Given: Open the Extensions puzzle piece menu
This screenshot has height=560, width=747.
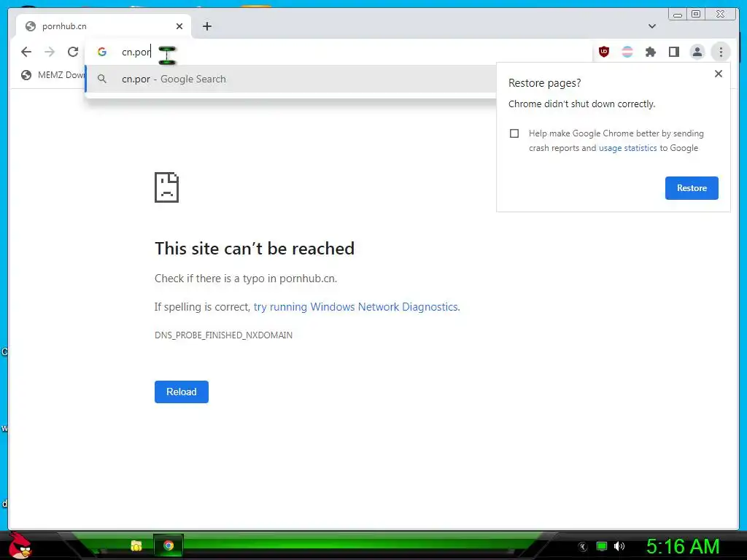Looking at the screenshot, I should 651,52.
